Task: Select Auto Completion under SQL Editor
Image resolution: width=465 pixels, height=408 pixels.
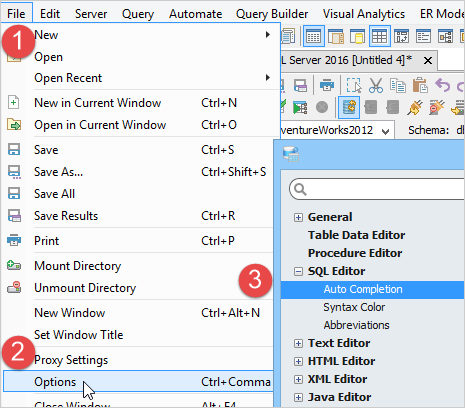Action: [373, 289]
